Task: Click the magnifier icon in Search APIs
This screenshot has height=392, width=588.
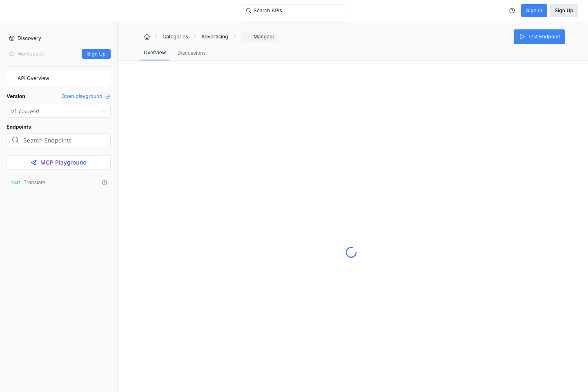Action: 249,10
